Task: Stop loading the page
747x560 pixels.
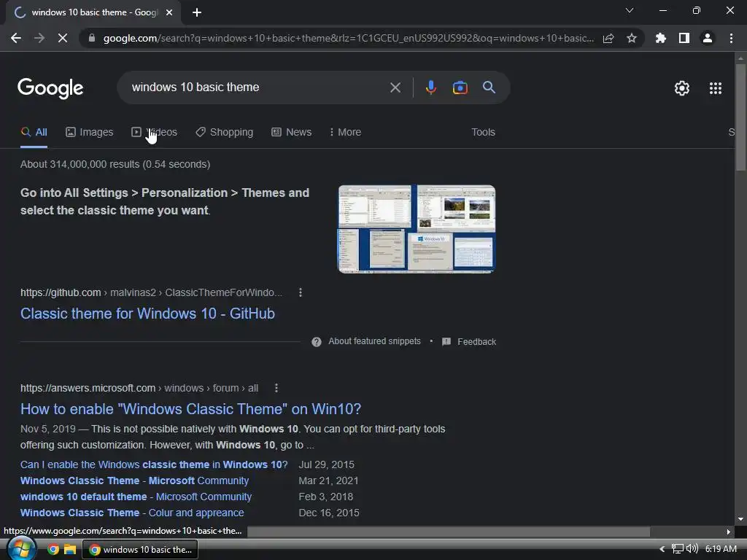Action: point(63,38)
